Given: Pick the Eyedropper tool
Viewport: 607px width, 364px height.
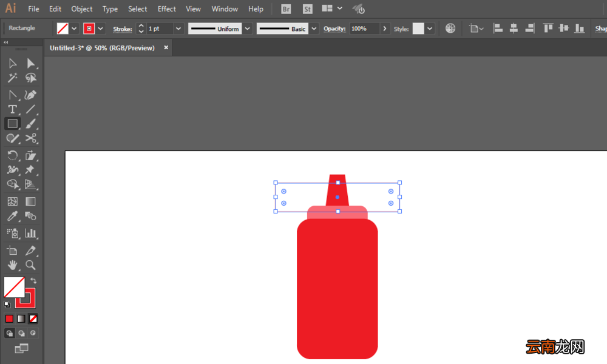Looking at the screenshot, I should pyautogui.click(x=12, y=216).
